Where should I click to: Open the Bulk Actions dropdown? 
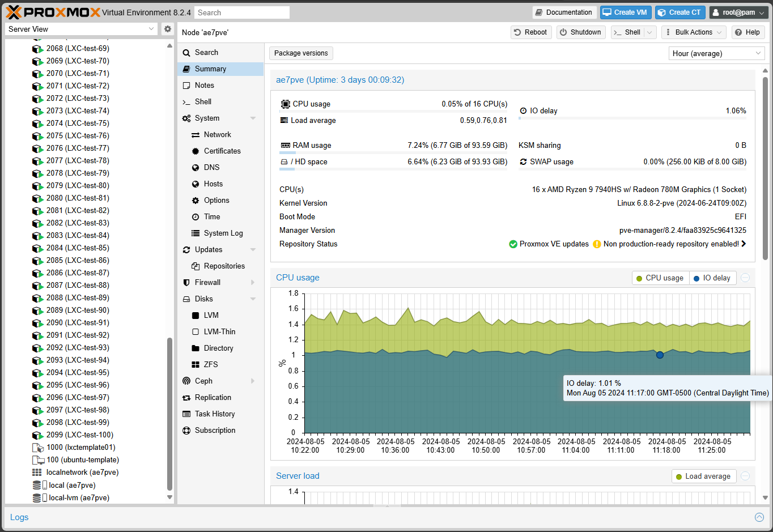tap(693, 32)
